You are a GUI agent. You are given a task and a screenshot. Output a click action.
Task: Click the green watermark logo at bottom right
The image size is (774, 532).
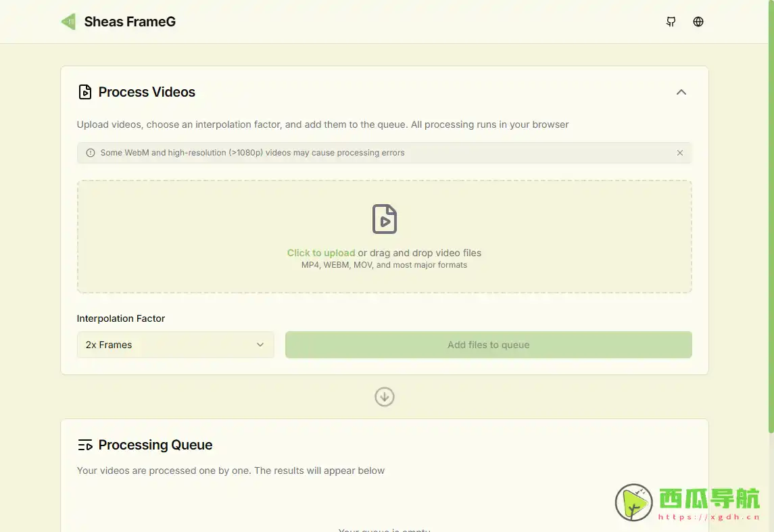[633, 502]
